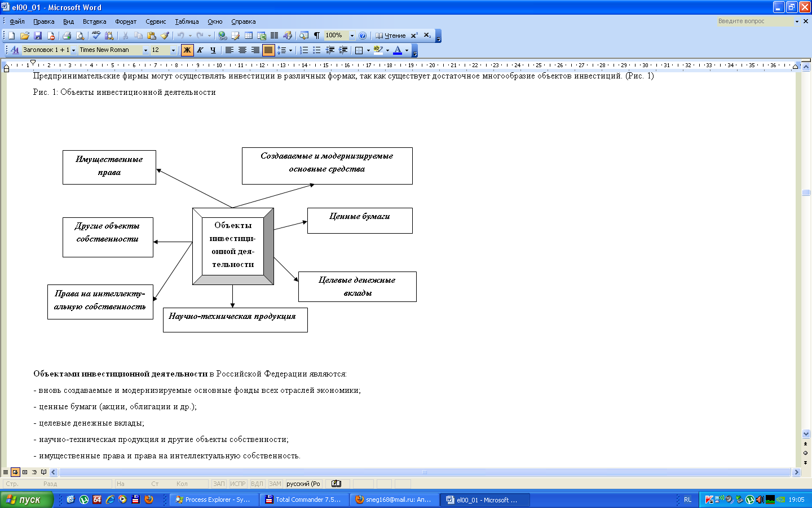Open a file with the folder icon
812x508 pixels.
pyautogui.click(x=25, y=36)
